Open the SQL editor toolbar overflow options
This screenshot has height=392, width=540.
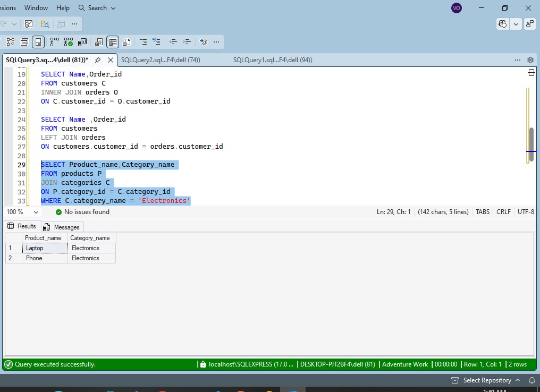(216, 42)
